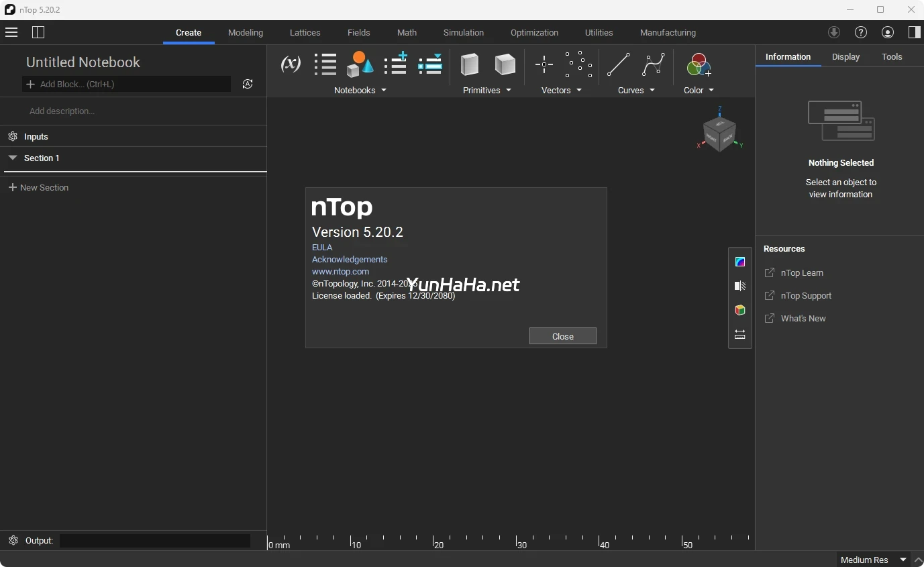Click the auto-refresh icon beside Add Block

coord(248,84)
